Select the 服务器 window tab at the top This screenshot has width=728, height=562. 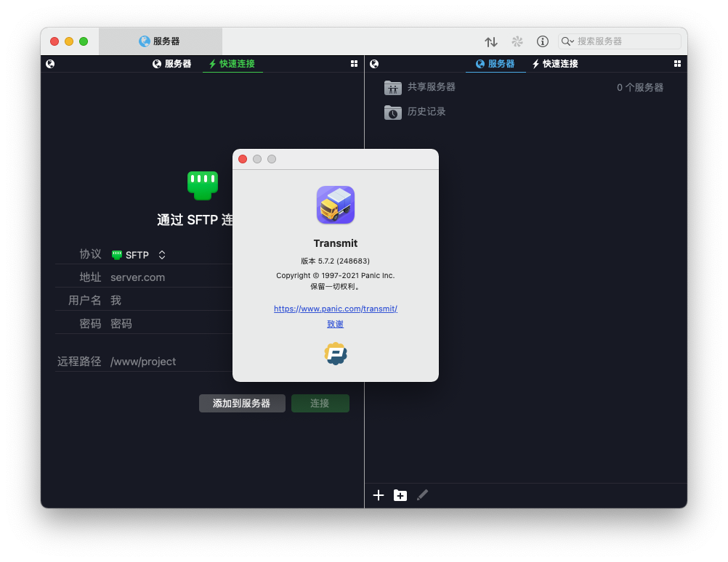[x=160, y=41]
